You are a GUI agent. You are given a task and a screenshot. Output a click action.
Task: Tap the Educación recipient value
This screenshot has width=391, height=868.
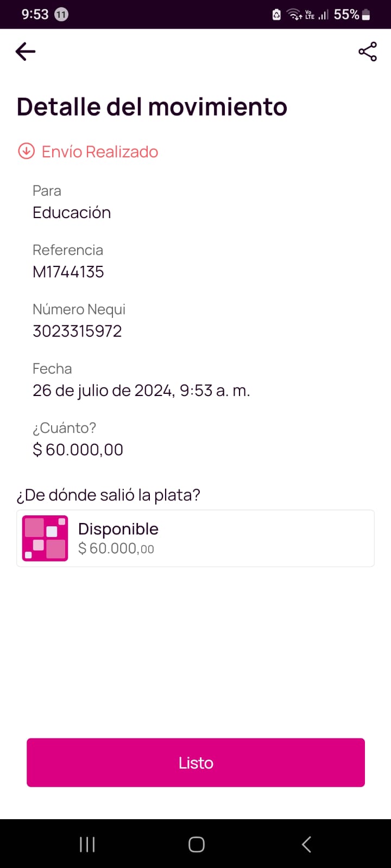point(72,213)
